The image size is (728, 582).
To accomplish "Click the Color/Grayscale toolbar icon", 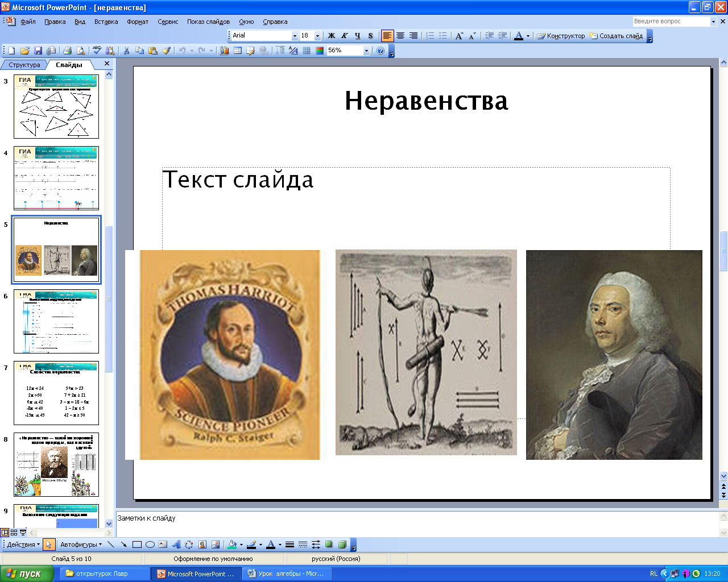I will click(x=320, y=51).
